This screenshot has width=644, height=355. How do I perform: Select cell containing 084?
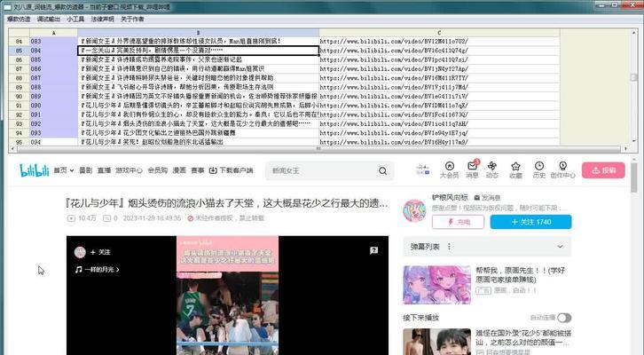click(53, 51)
